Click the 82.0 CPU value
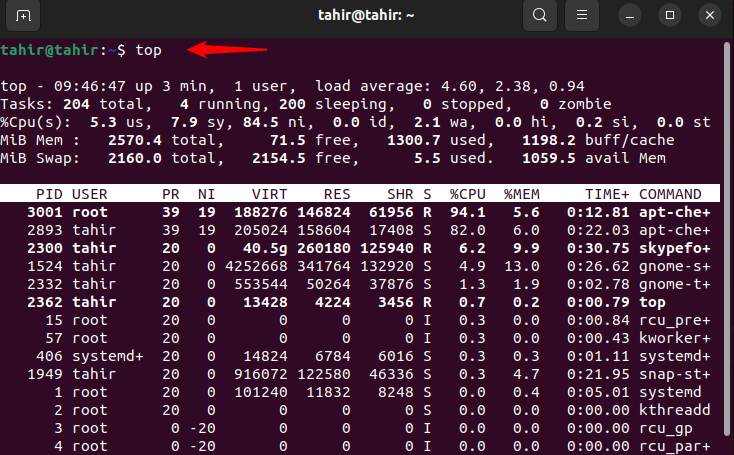This screenshot has width=734, height=455. 468,230
